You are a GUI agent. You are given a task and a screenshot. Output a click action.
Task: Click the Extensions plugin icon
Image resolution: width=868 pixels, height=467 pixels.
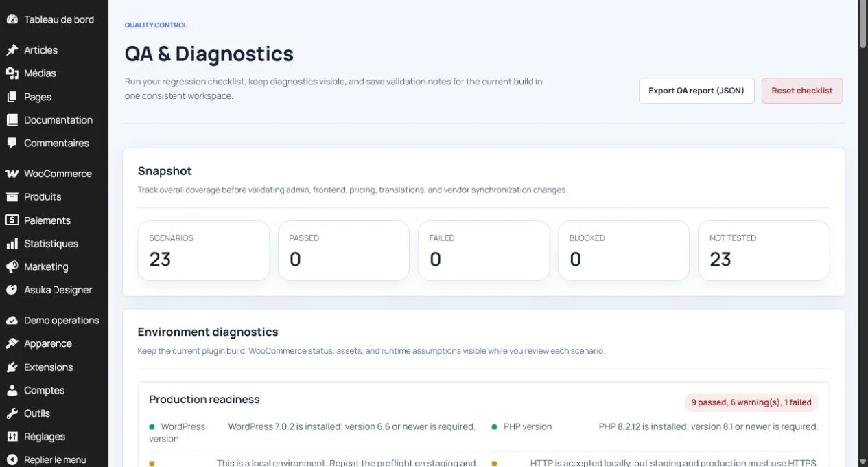tap(12, 367)
